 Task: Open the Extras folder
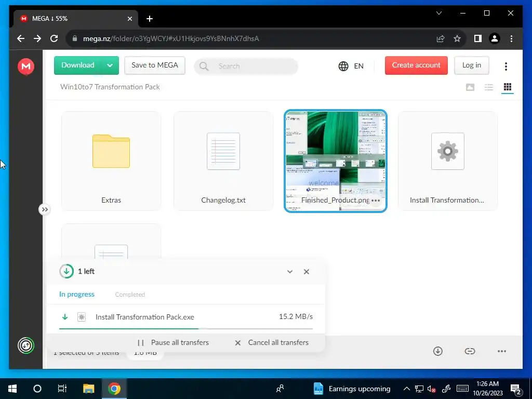point(111,161)
